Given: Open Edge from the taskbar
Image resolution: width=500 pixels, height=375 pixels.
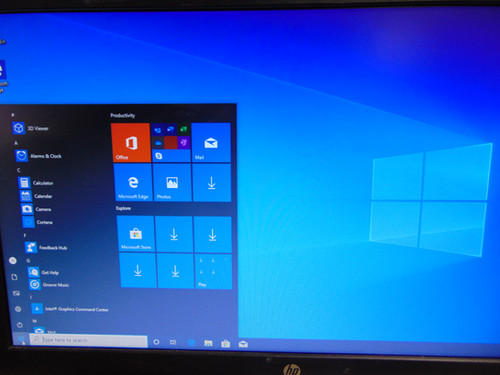Looking at the screenshot, I should pyautogui.click(x=191, y=343).
